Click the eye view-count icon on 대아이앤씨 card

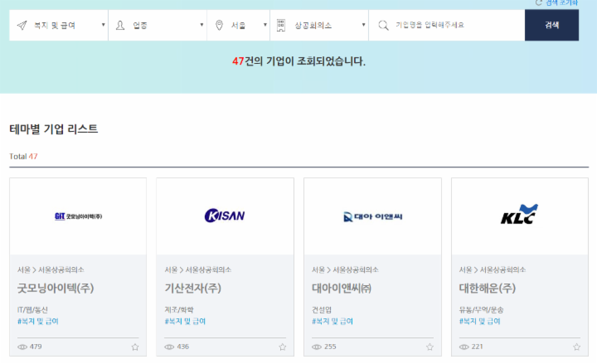[317, 347]
